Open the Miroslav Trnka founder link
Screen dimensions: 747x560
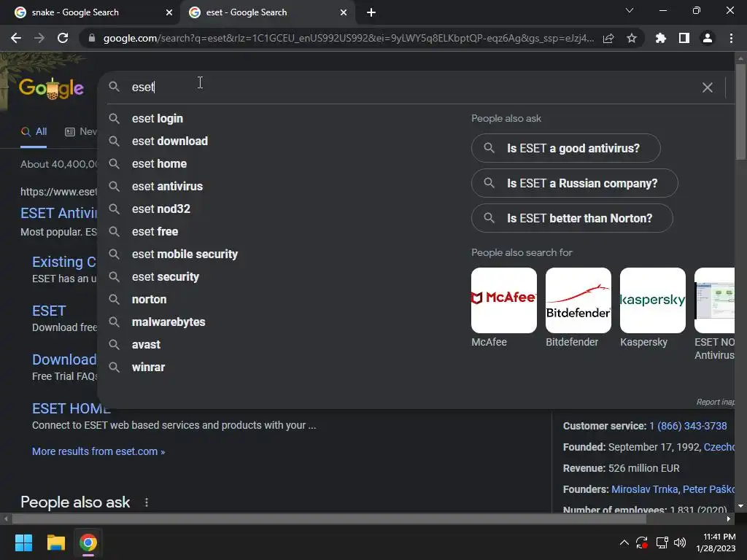pos(644,489)
